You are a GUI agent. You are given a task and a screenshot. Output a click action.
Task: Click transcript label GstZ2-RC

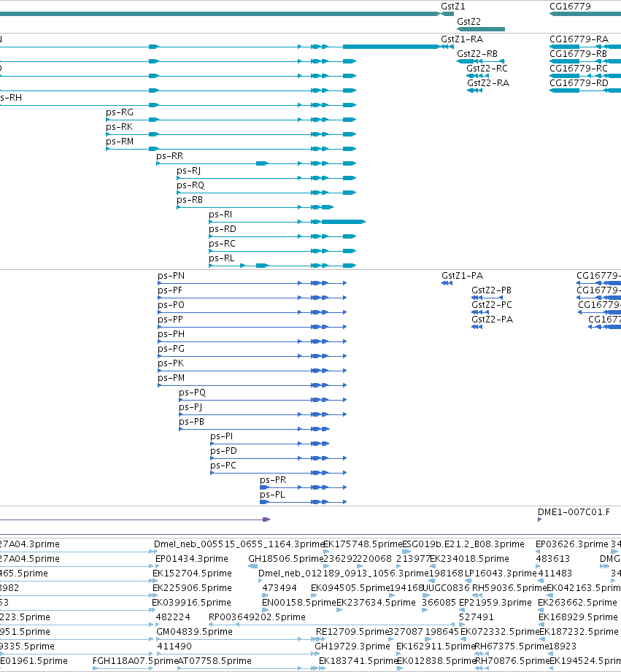click(487, 68)
